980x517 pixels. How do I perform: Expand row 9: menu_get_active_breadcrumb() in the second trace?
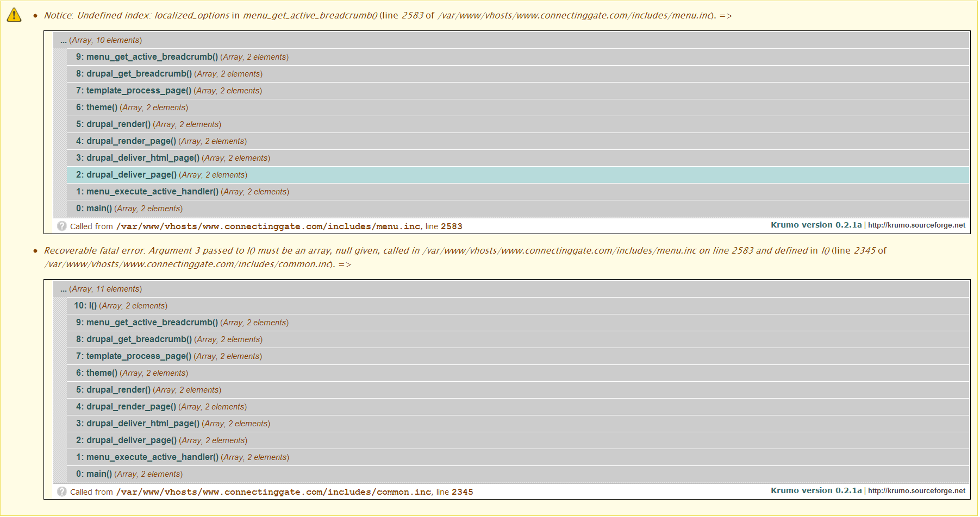pos(518,323)
